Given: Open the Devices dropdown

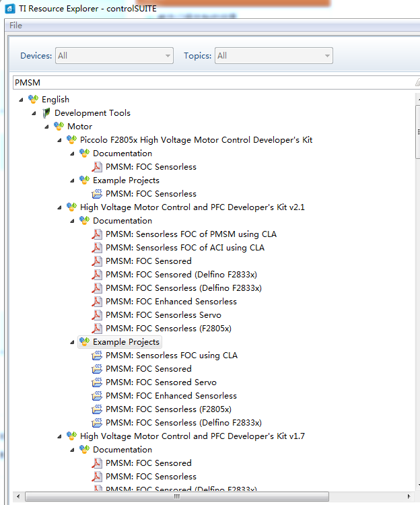Looking at the screenshot, I should tap(114, 56).
